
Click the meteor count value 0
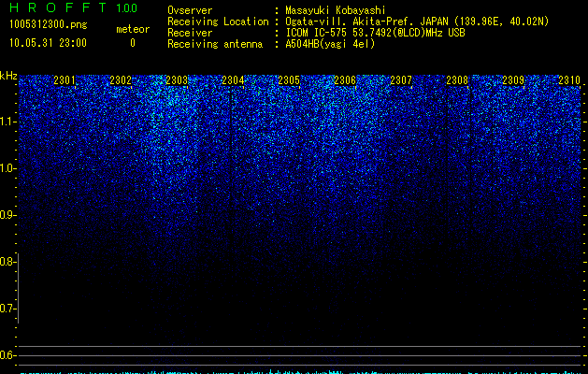point(133,43)
